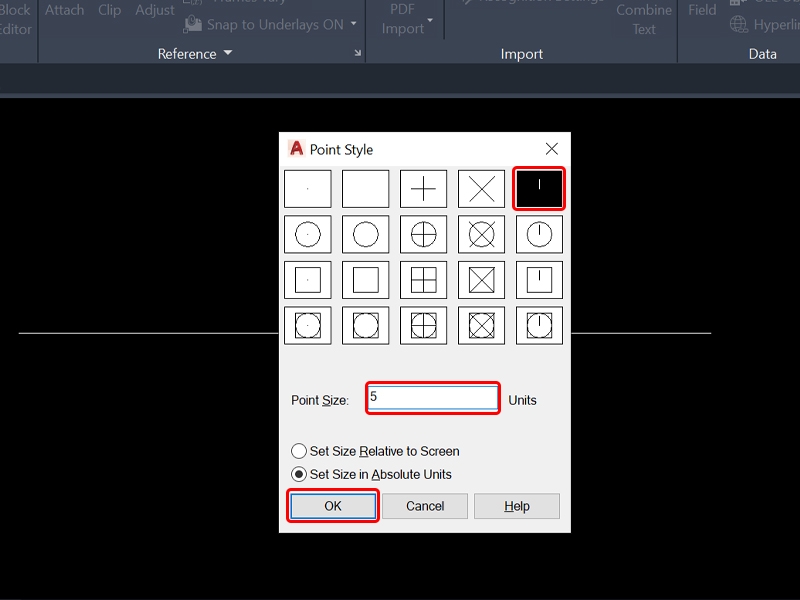Open the PDF Import dropdown arrow
This screenshot has width=800, height=600.
pos(430,20)
